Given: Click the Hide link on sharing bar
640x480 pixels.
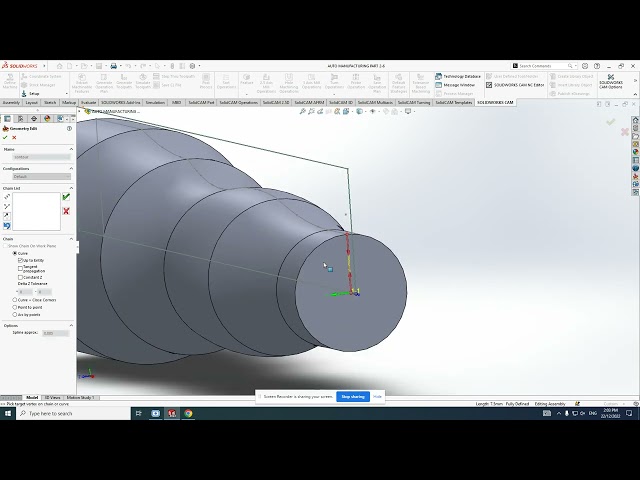Looking at the screenshot, I should point(377,397).
